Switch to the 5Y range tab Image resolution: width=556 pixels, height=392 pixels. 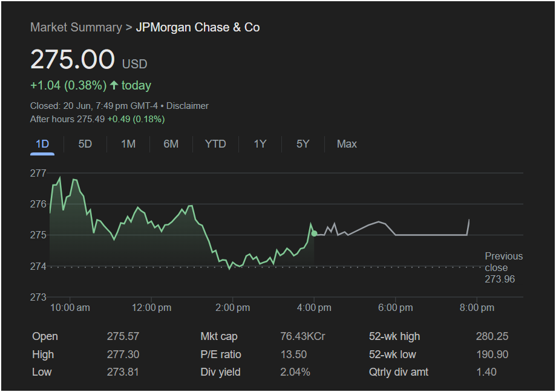[303, 144]
